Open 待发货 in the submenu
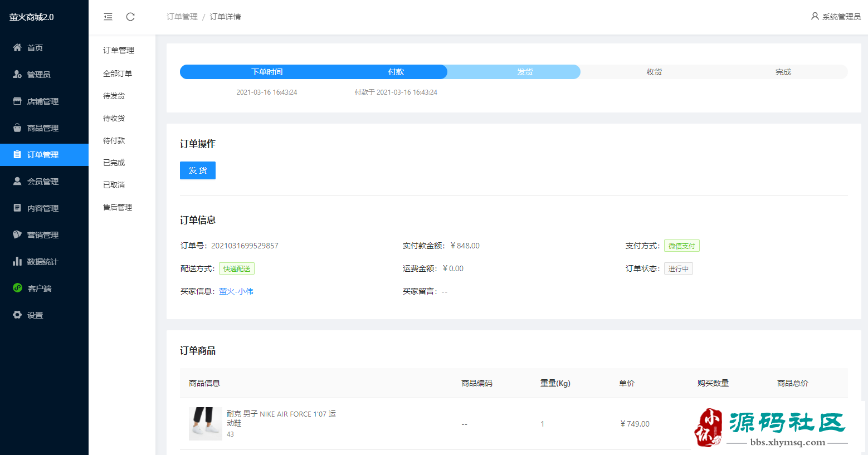 (114, 96)
